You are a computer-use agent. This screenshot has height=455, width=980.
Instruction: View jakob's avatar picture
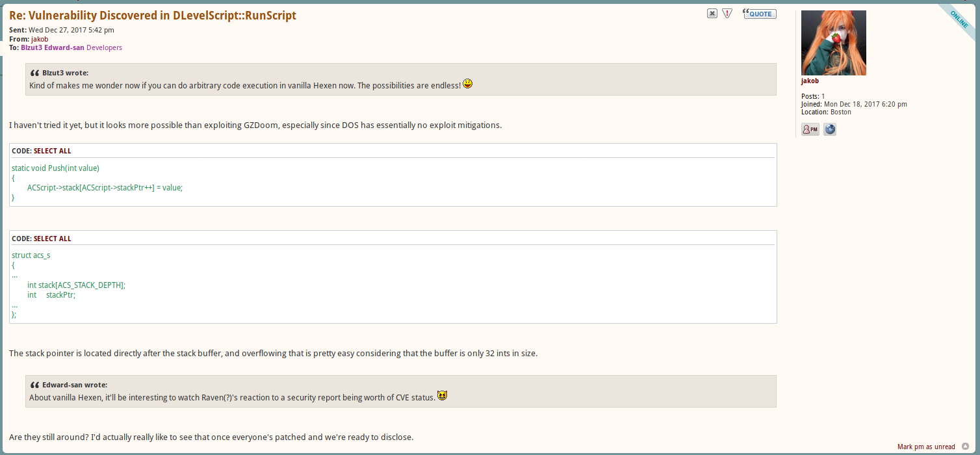(833, 42)
